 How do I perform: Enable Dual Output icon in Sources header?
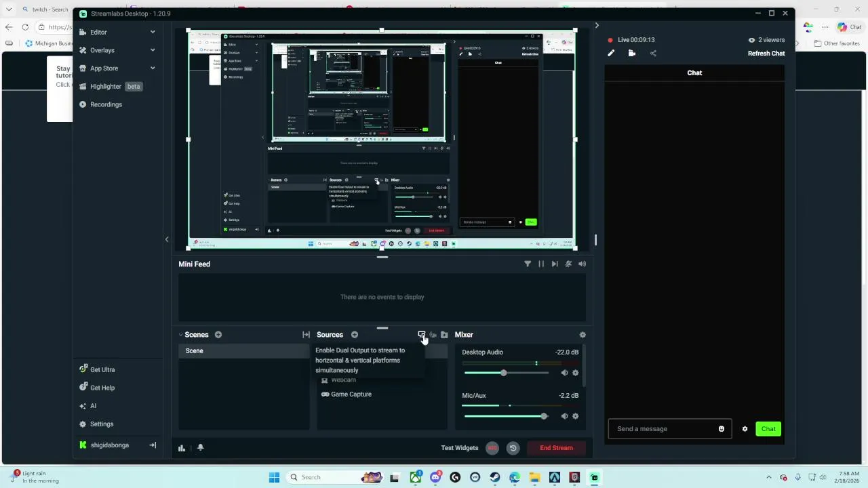pyautogui.click(x=421, y=335)
